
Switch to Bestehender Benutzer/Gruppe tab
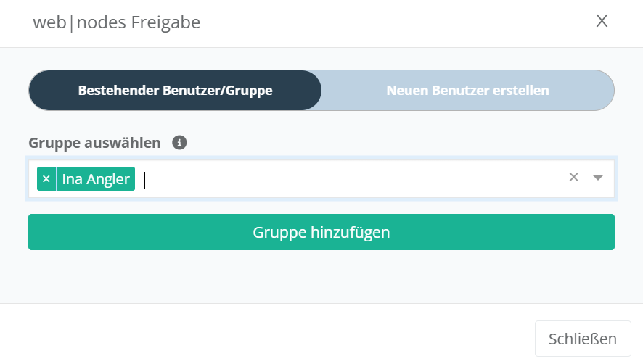[x=175, y=91]
